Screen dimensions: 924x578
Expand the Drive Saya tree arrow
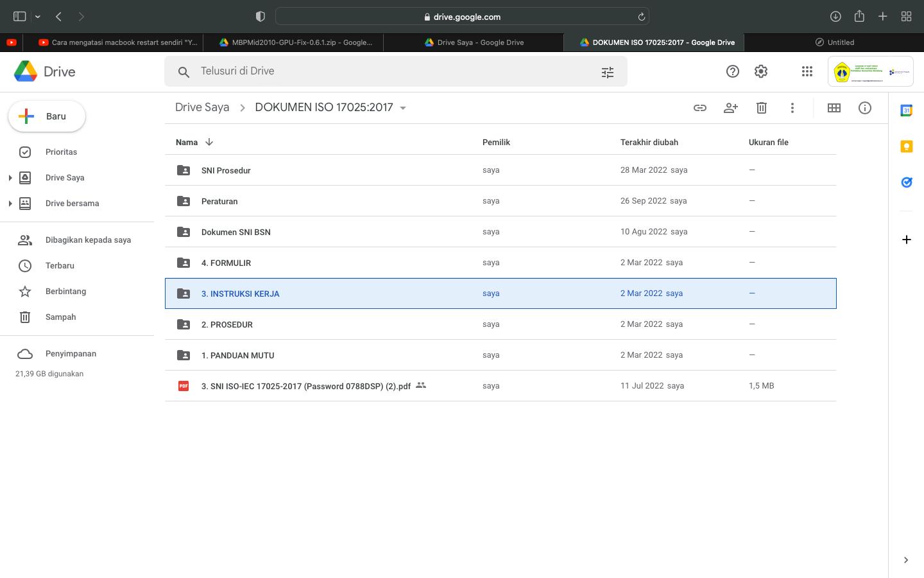point(10,178)
